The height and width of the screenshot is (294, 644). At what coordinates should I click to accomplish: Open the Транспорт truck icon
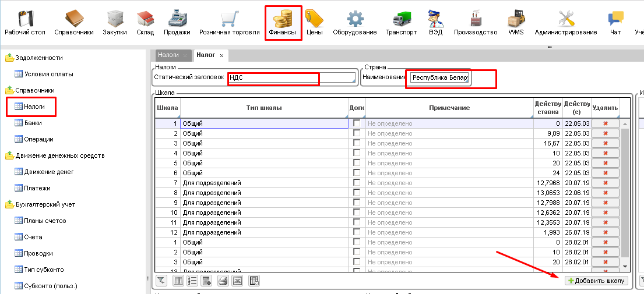click(x=401, y=22)
